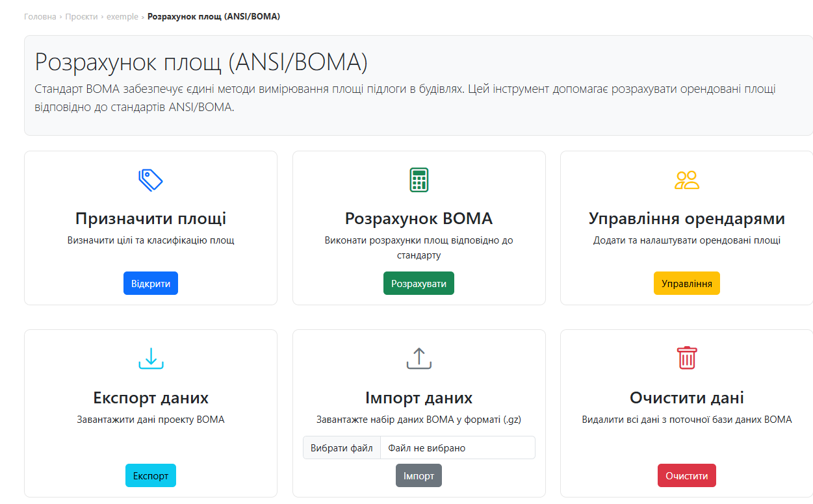
Task: Go to Головна breadcrumb
Action: coord(40,16)
